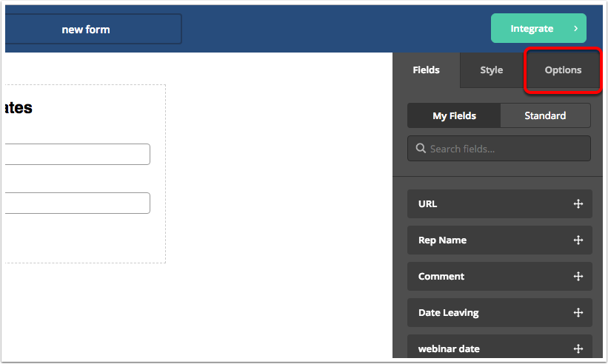The height and width of the screenshot is (364, 608).
Task: Select the Rep Name field item
Action: tap(499, 240)
